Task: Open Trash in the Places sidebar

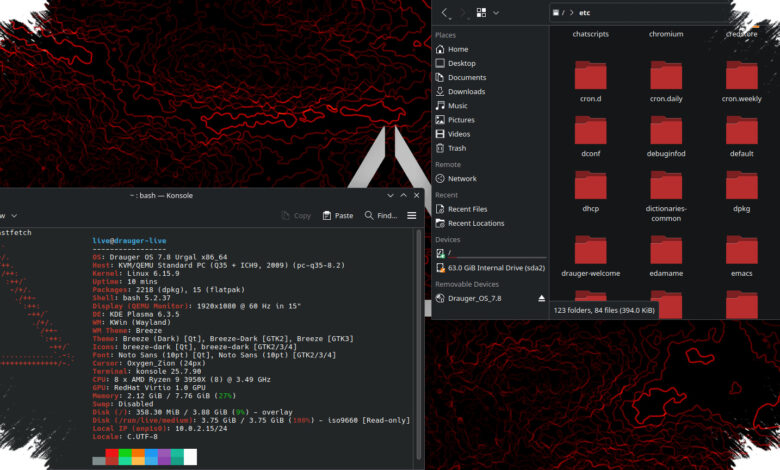Action: point(490,148)
